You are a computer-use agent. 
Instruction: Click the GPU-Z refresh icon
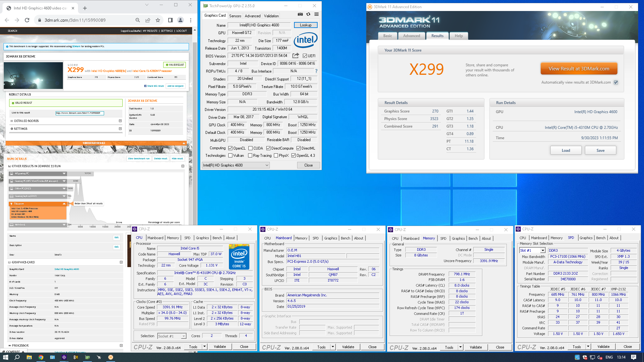308,14
